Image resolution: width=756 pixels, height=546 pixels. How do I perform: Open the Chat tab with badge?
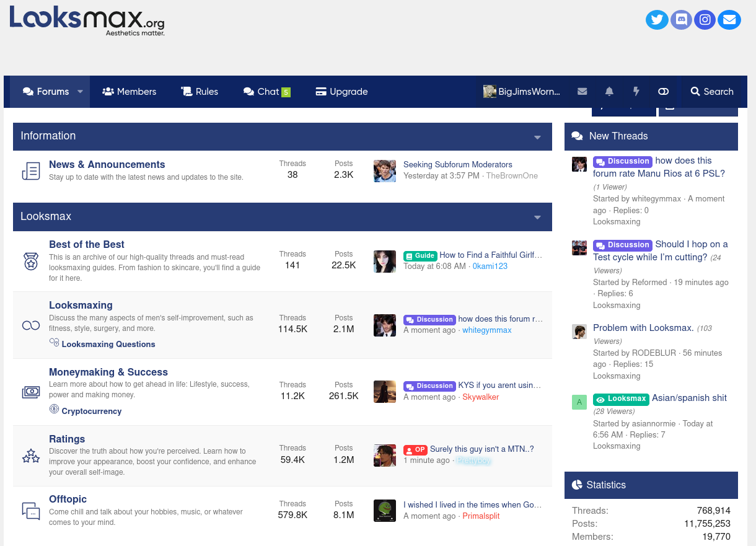click(267, 92)
